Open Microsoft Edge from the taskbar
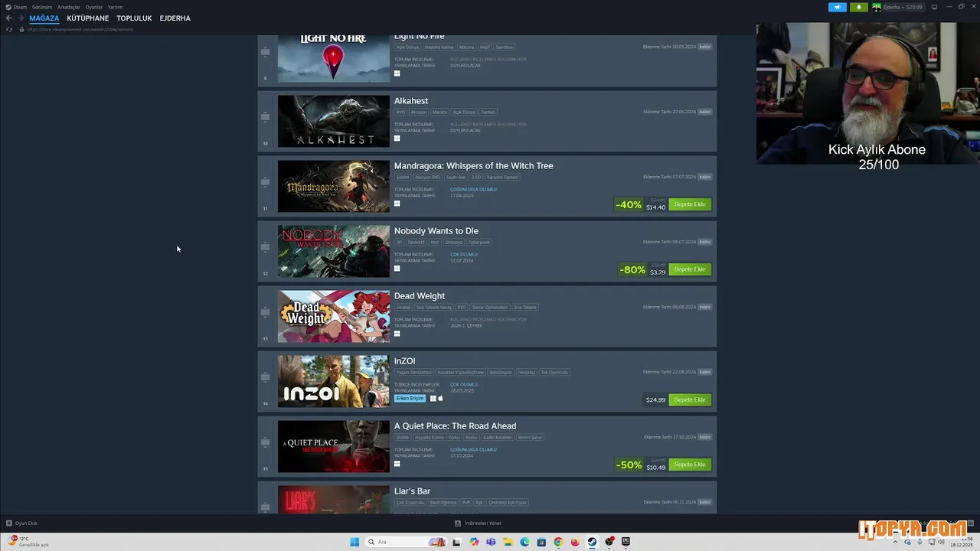 (x=524, y=542)
